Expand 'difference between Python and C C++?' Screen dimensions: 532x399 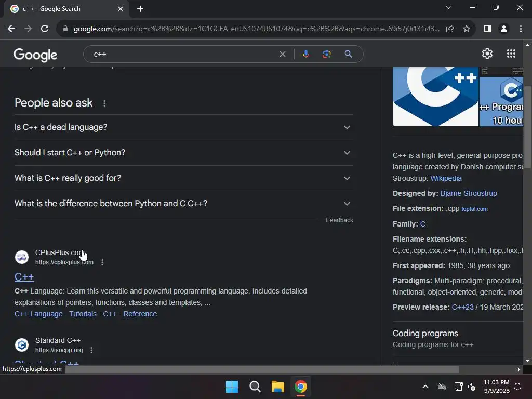184,204
